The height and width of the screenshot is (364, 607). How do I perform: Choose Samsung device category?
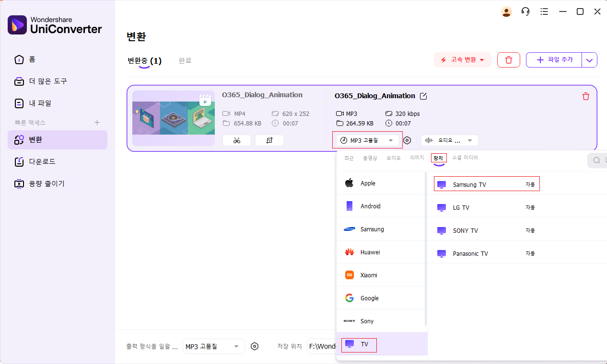381,229
